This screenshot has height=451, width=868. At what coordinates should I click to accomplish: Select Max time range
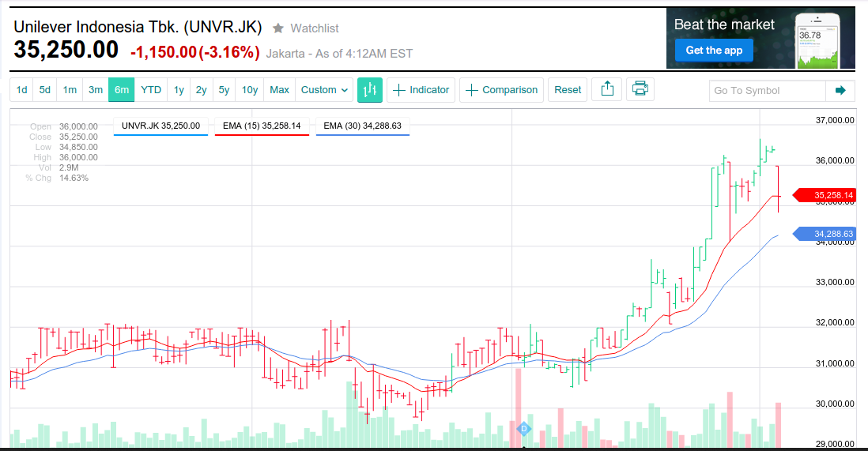coord(280,89)
